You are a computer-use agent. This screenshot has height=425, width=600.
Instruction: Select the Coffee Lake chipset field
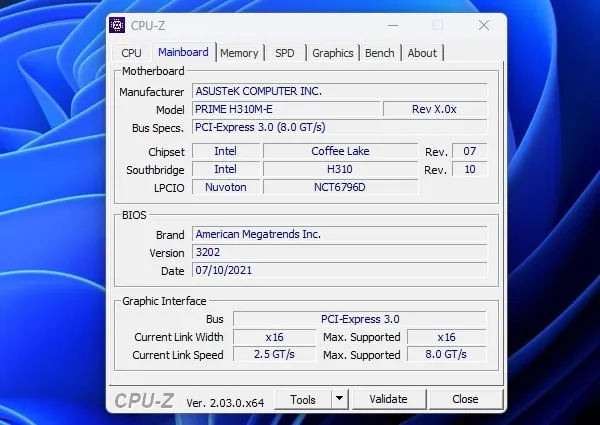340,151
